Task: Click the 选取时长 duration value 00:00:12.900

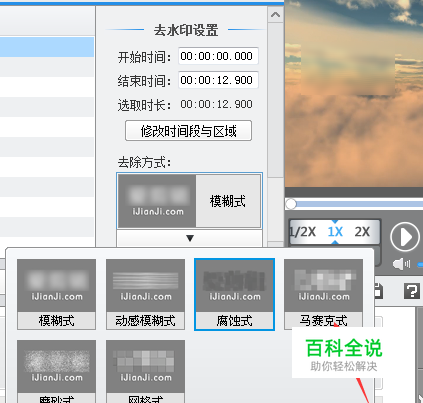Action: coord(216,104)
